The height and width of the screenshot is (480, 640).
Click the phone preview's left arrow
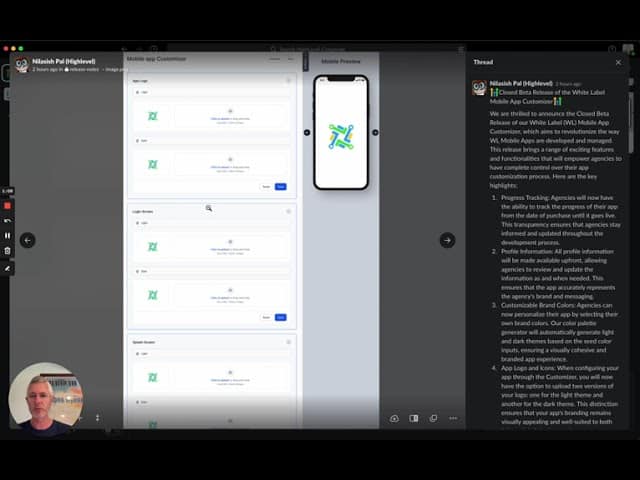[307, 132]
